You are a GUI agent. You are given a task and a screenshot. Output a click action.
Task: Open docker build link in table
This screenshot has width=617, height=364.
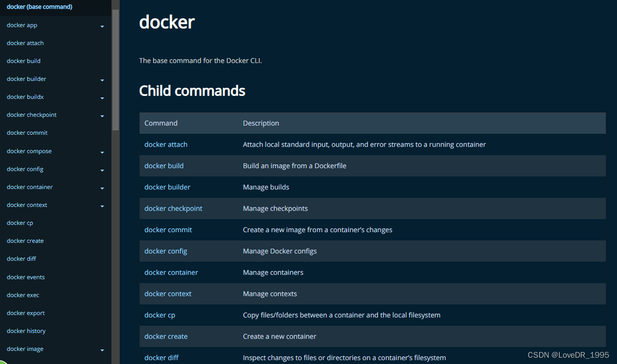(x=164, y=166)
